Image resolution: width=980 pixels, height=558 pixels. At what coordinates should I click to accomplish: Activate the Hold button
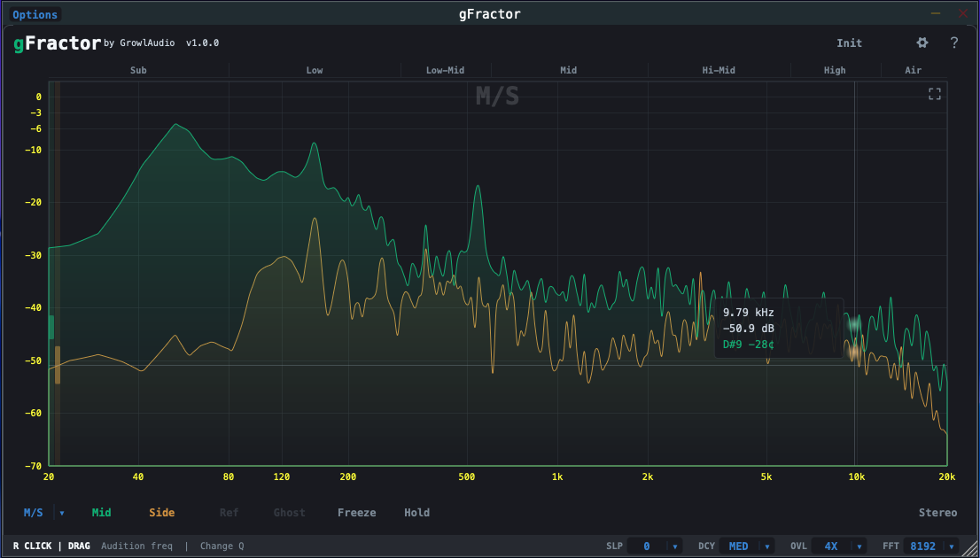416,512
